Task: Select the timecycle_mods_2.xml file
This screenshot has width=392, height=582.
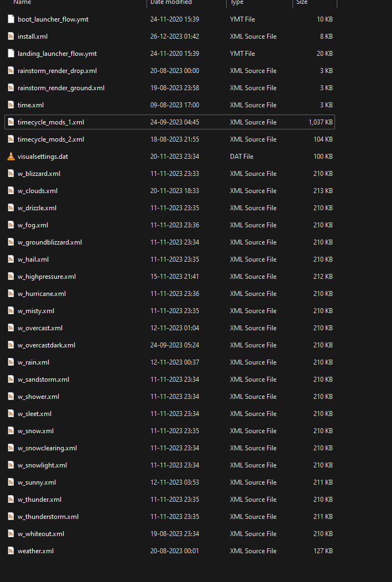Action: click(x=51, y=139)
